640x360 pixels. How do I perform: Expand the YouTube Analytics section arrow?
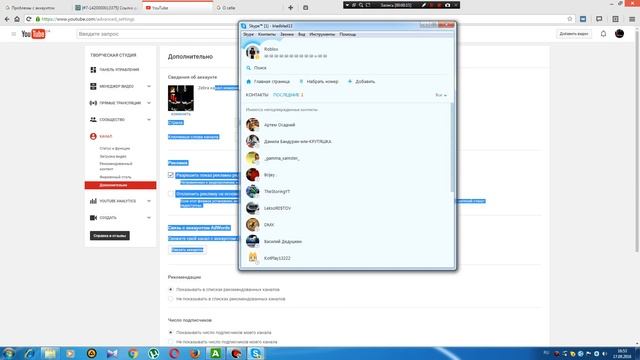pyautogui.click(x=149, y=201)
